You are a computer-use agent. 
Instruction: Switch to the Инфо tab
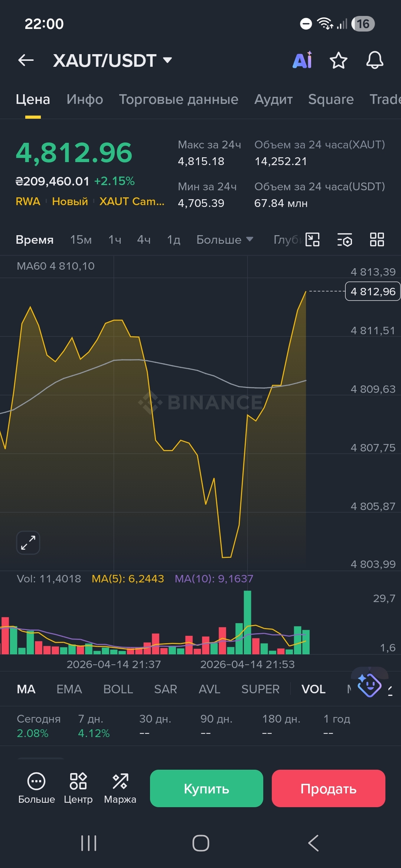[85, 99]
